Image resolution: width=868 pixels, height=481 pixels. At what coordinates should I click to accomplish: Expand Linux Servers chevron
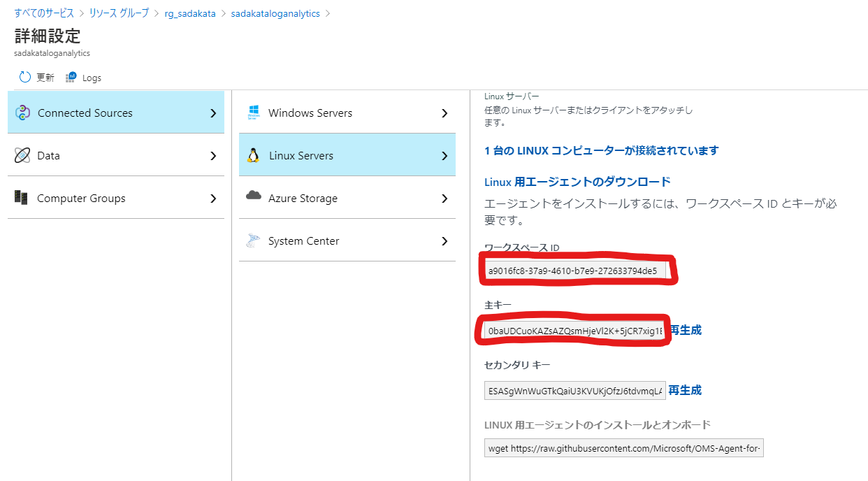(x=444, y=156)
